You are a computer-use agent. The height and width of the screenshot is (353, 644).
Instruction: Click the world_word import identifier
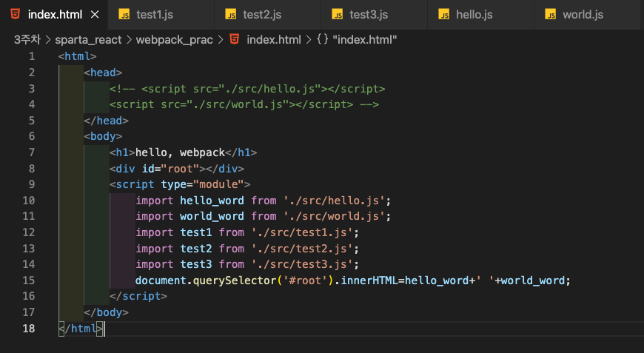[x=212, y=216]
